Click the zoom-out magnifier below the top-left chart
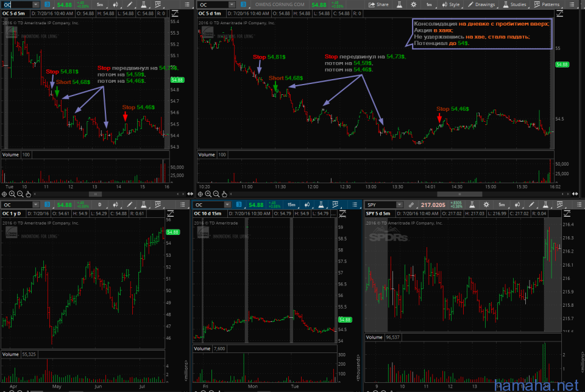585x392 pixels. point(20,194)
